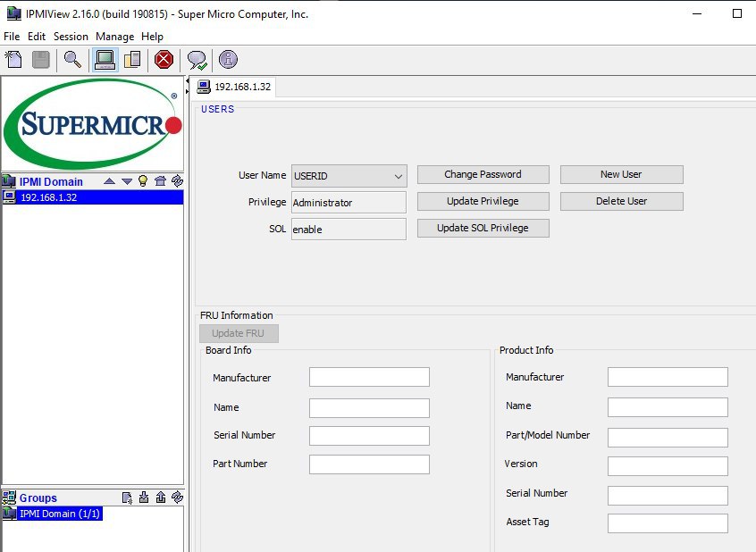Click refresh icon in IPMI Domain header

coord(178,180)
